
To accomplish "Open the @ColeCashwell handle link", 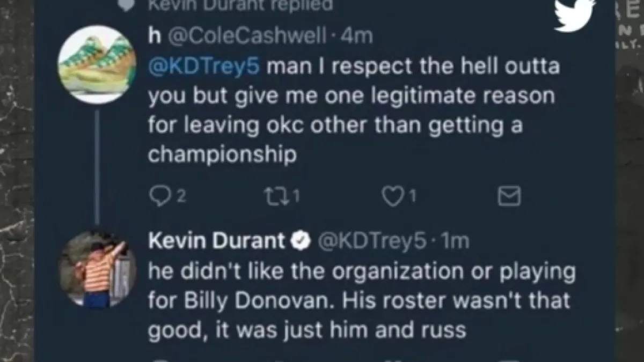I will point(247,36).
